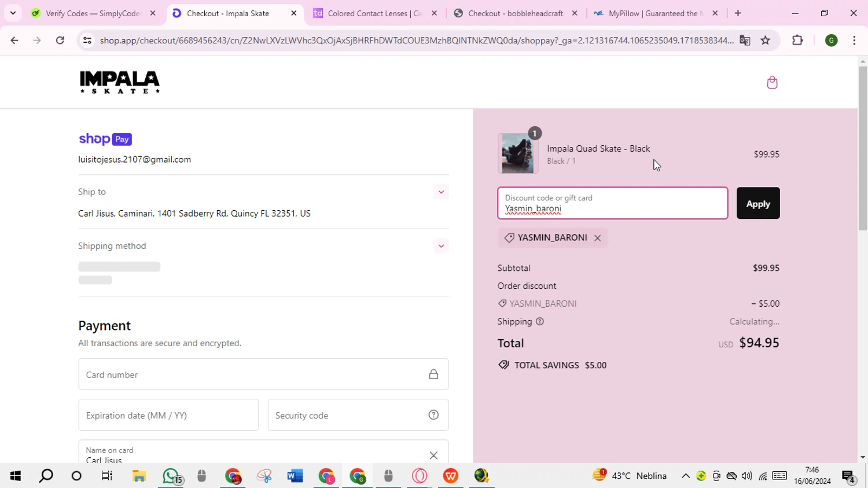Open the volume control in system tray

747,476
